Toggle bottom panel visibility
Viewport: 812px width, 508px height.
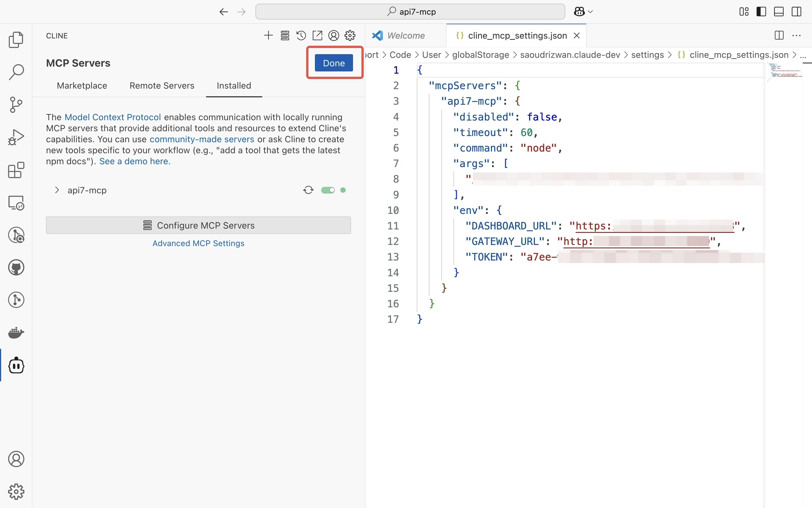tap(779, 12)
